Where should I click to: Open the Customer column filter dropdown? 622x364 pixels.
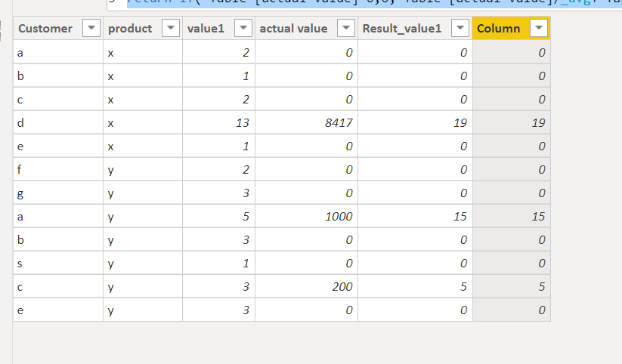click(x=91, y=28)
